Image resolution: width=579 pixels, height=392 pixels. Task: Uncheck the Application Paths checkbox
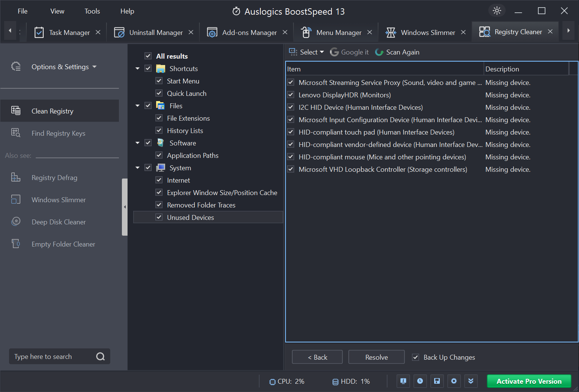pos(159,155)
